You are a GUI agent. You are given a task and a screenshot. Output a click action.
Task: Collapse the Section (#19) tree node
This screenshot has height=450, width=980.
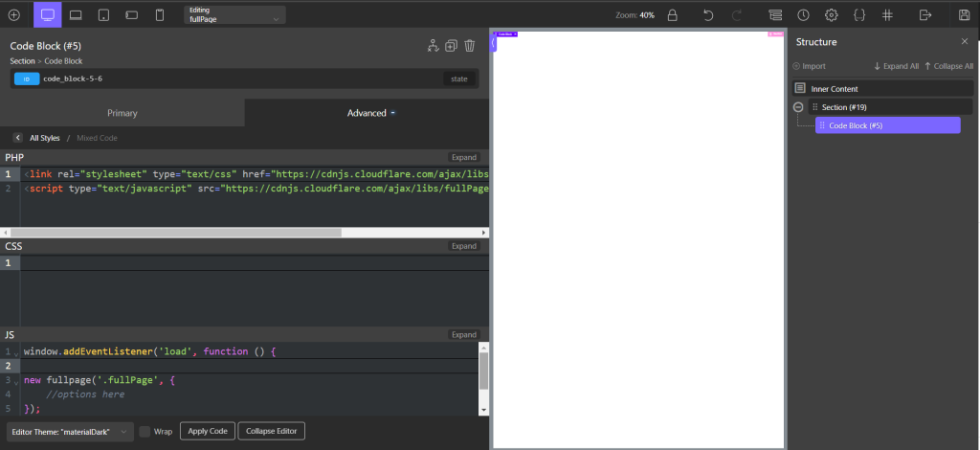coord(798,107)
